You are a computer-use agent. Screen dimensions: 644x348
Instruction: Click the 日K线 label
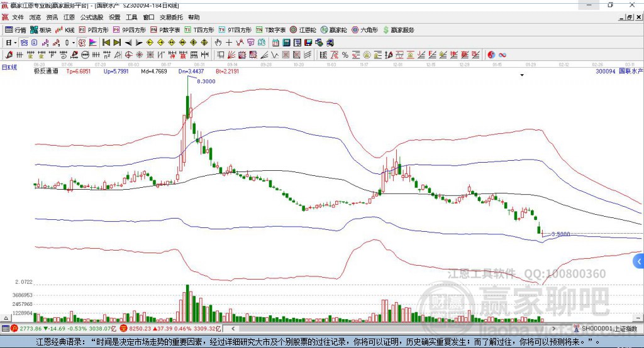[9, 67]
